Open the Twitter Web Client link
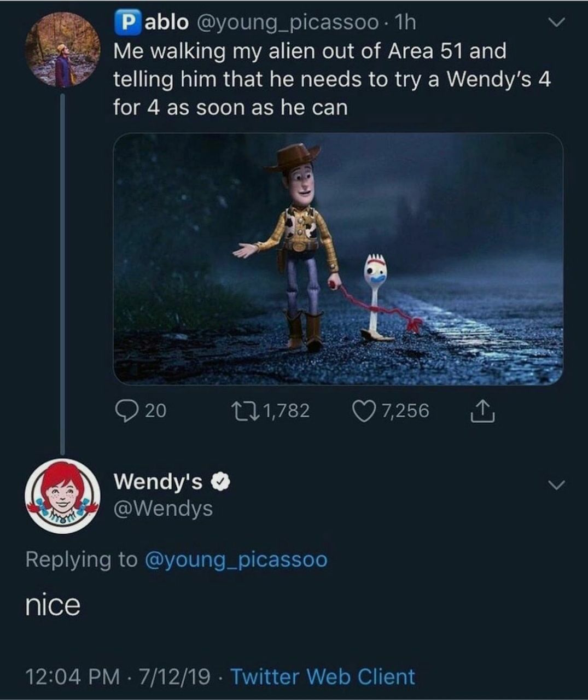The image size is (588, 700). click(x=323, y=677)
